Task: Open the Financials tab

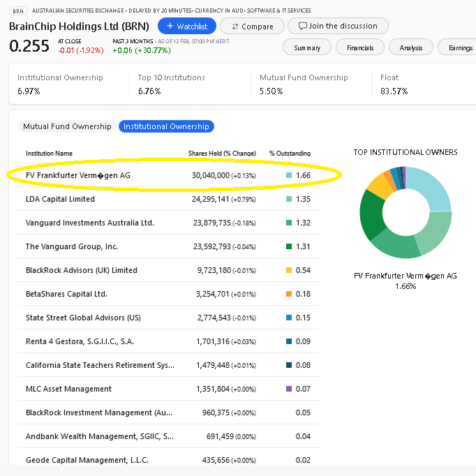Action: click(360, 47)
